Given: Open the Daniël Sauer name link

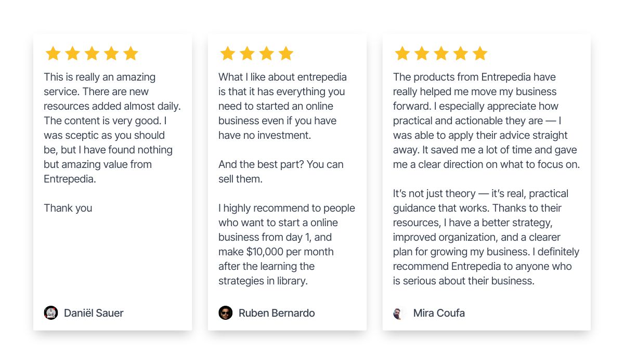Looking at the screenshot, I should click(x=94, y=313).
